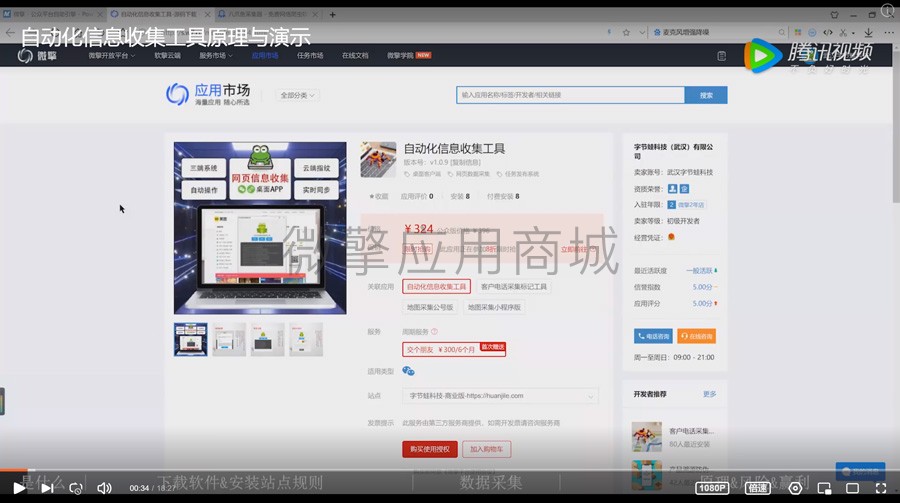
Task: Open the 客户电话采集 recommended app
Action: (x=673, y=437)
